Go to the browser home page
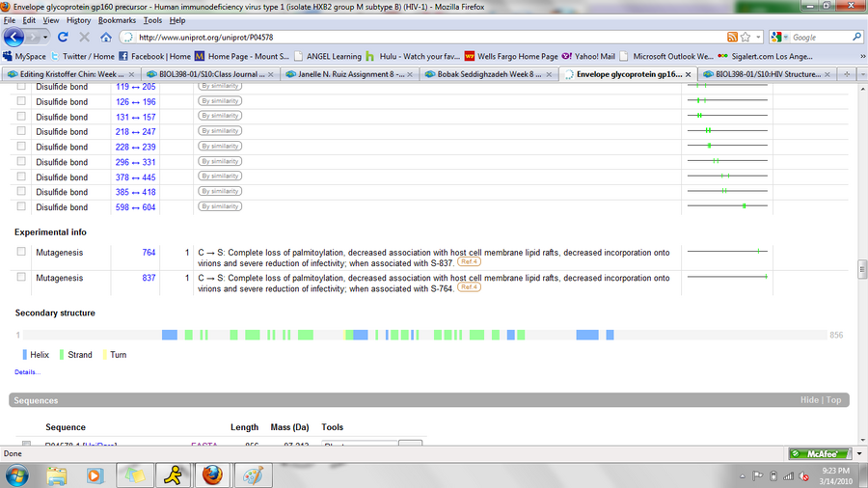The width and height of the screenshot is (868, 488). point(105,38)
